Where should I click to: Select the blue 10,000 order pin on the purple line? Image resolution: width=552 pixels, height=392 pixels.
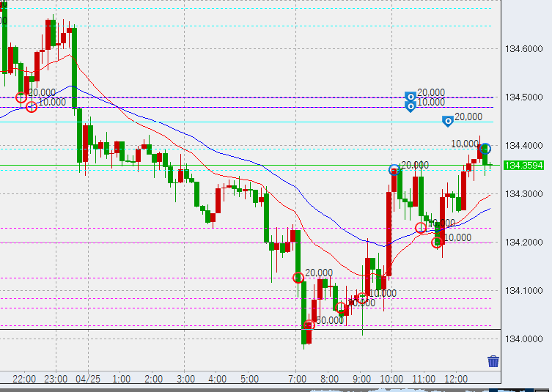pyautogui.click(x=411, y=106)
